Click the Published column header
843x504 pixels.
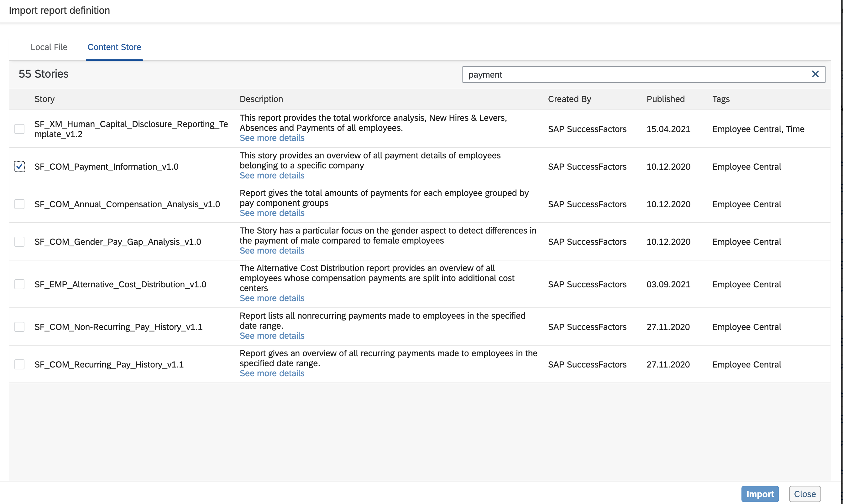pyautogui.click(x=665, y=99)
